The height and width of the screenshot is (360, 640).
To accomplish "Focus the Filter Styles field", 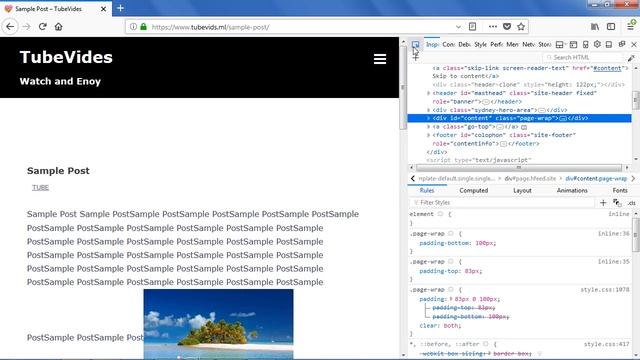I will click(x=502, y=202).
